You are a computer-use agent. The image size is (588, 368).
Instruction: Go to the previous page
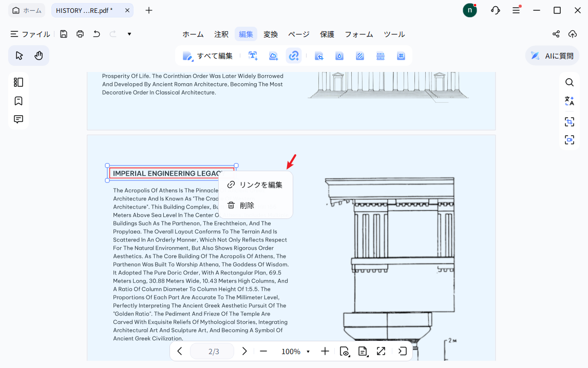(x=180, y=352)
